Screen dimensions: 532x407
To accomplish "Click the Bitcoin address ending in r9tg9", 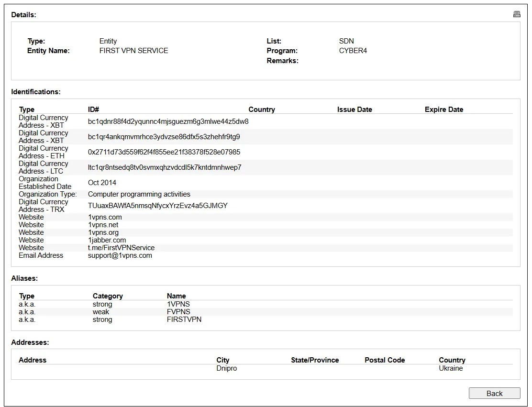I will click(164, 137).
